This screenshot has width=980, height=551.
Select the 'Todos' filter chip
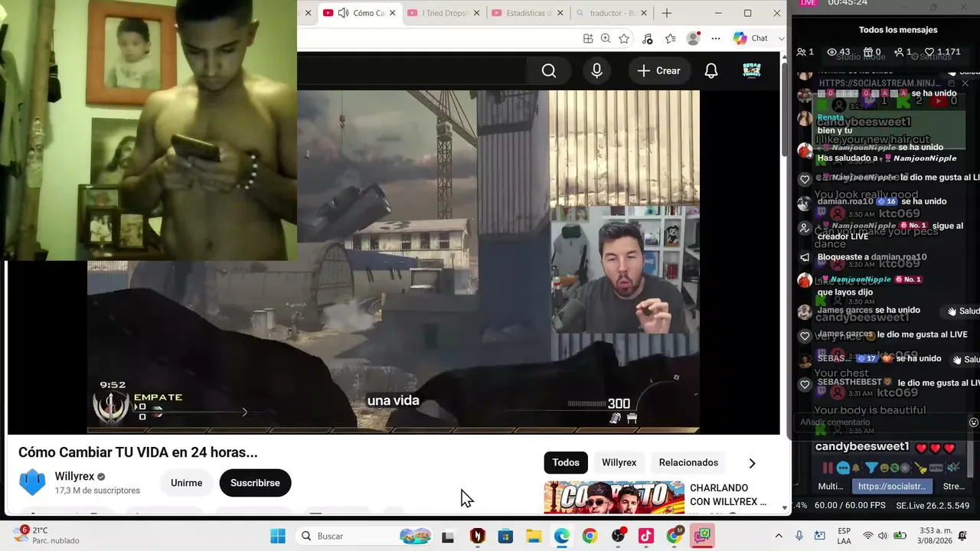click(x=566, y=462)
